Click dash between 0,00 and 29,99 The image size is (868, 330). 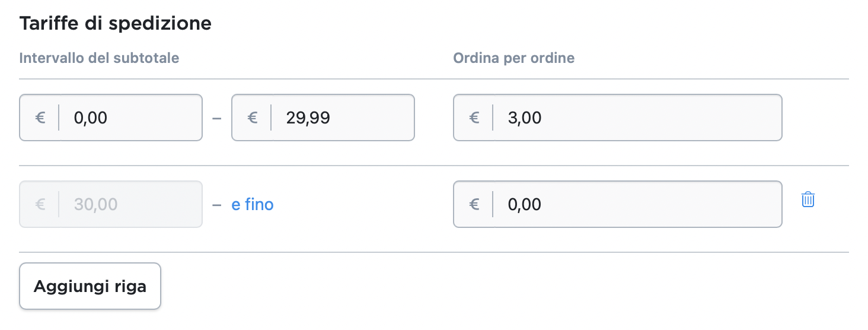click(216, 118)
